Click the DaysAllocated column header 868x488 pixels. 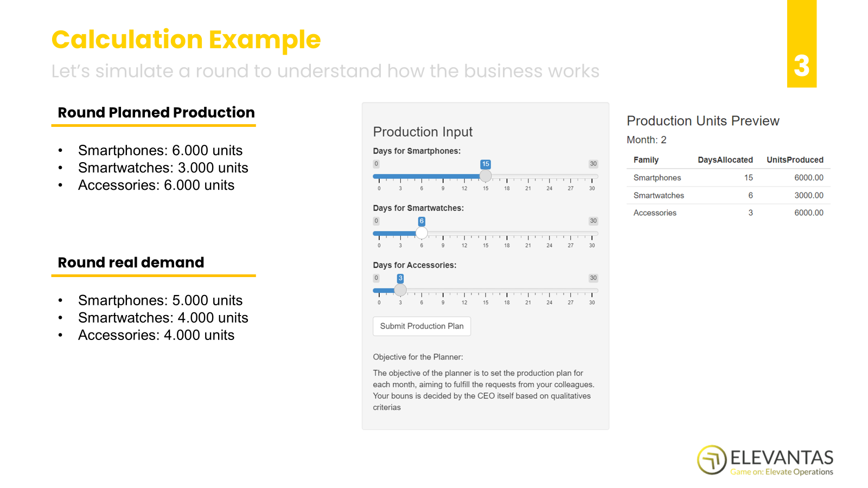(725, 160)
